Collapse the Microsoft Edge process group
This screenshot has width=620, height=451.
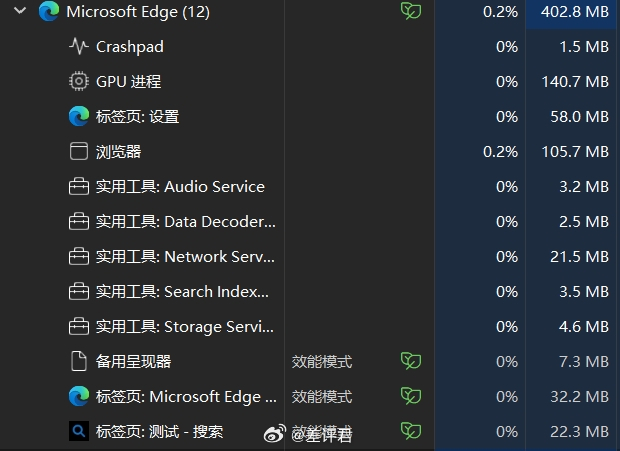(x=20, y=11)
